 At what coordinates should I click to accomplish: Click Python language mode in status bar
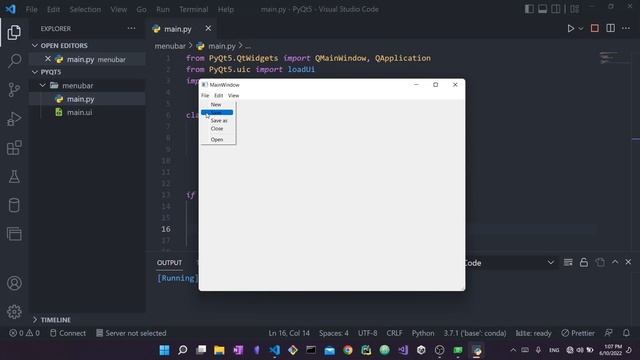click(x=423, y=333)
